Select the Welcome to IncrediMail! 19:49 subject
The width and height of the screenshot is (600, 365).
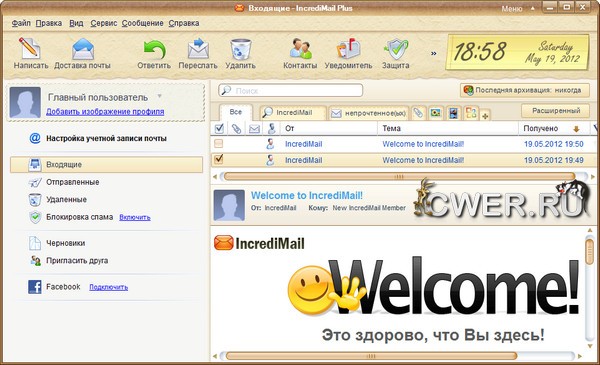click(423, 160)
